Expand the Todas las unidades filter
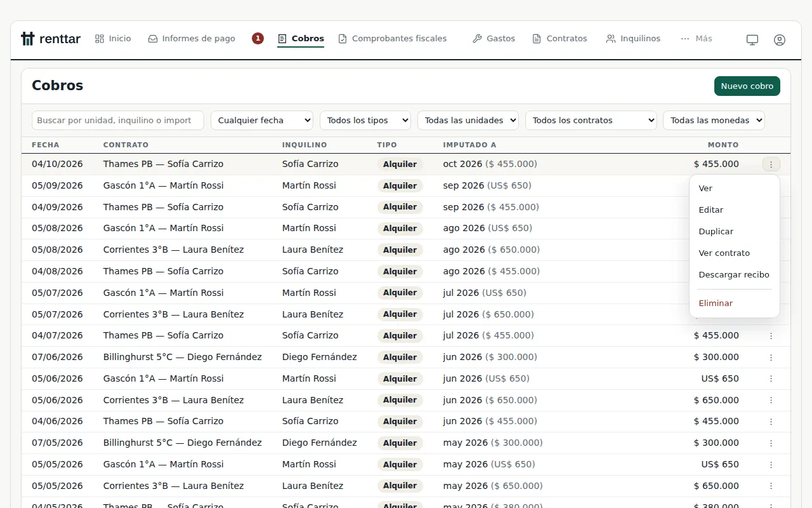 468,120
